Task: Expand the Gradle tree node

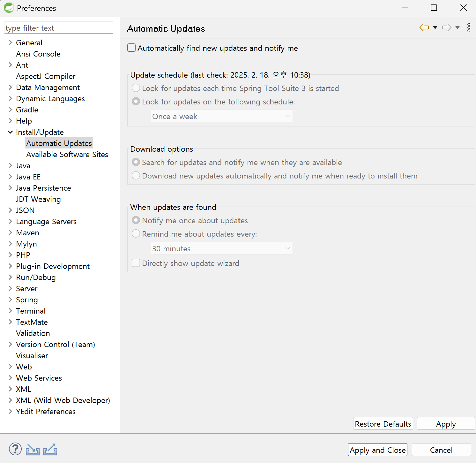Action: 10,110
